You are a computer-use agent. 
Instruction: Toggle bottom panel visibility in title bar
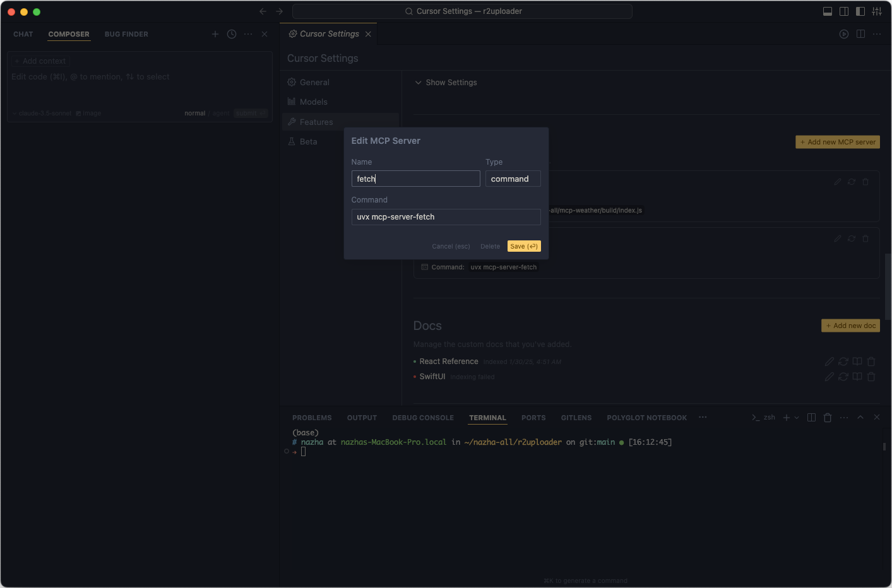click(x=828, y=11)
